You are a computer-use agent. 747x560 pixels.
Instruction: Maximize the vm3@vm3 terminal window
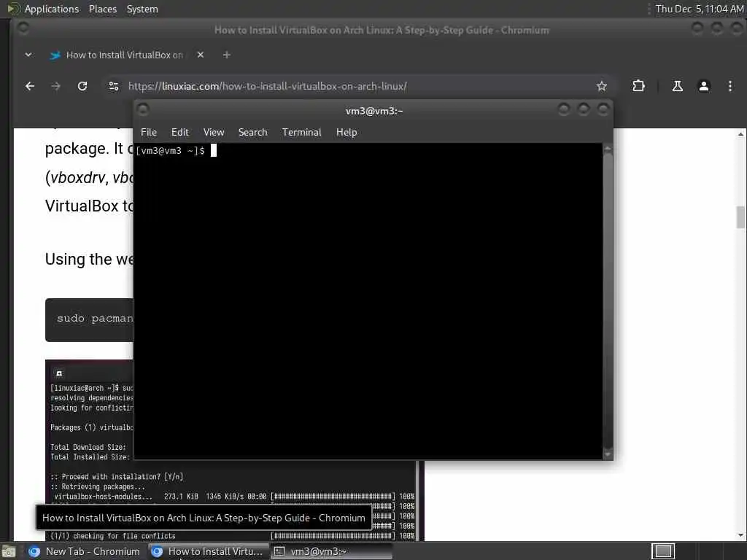coord(584,110)
